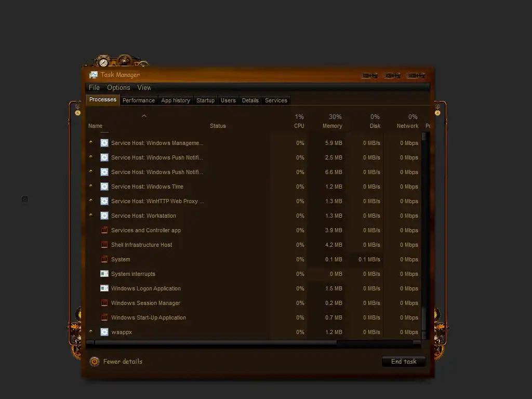Click the horizontal scrollbar right arrow

tap(417, 342)
